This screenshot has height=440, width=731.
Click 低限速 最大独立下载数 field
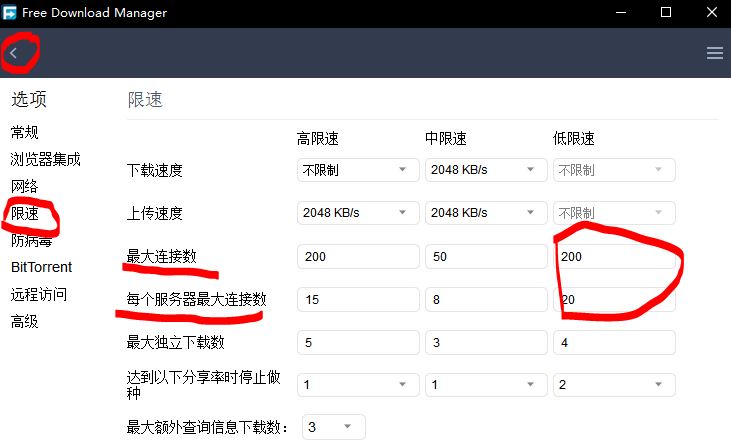614,343
